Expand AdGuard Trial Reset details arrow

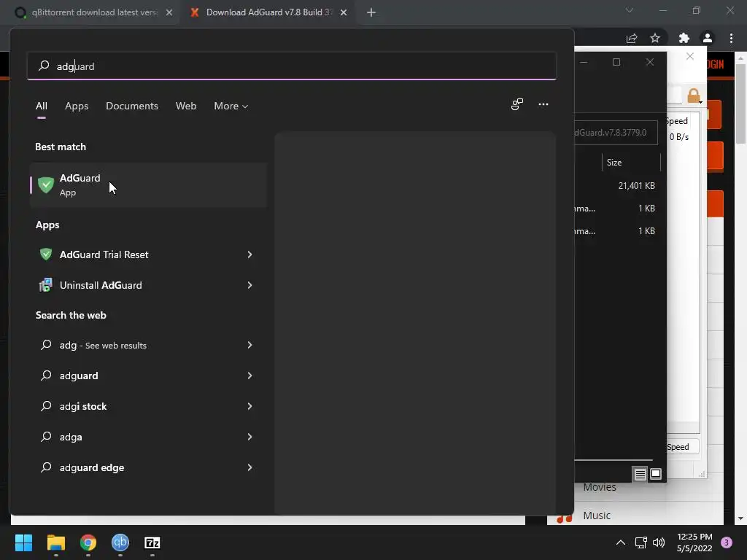249,254
